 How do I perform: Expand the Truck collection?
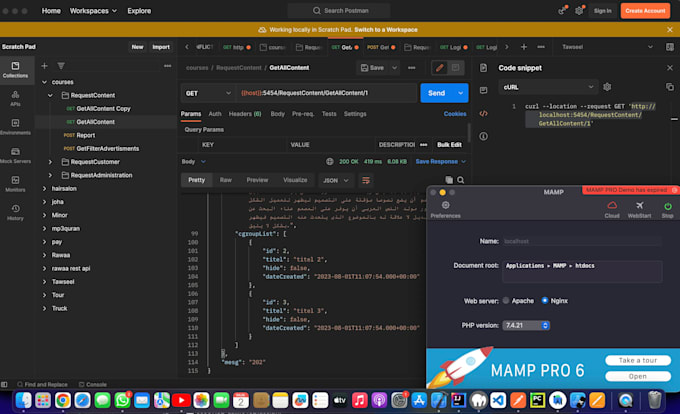[44, 308]
